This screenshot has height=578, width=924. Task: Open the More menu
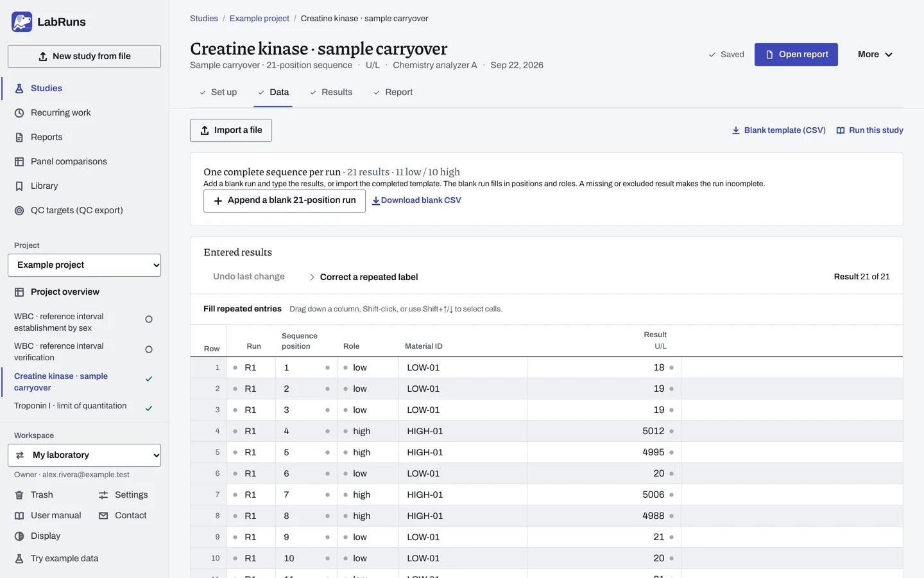[x=875, y=55]
